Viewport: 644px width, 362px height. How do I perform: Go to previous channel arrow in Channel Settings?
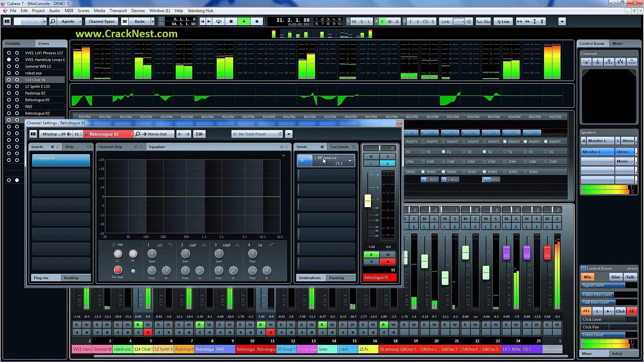[x=180, y=134]
